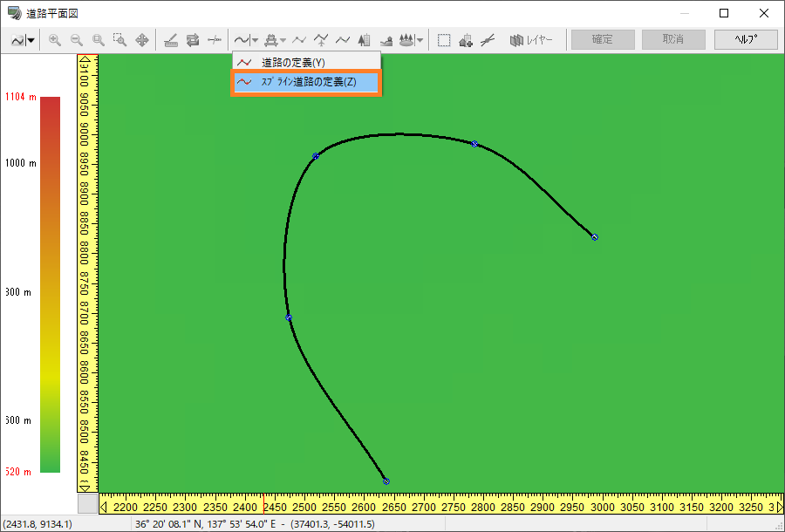This screenshot has width=785, height=532.
Task: Click the split line icon
Action: [x=215, y=40]
